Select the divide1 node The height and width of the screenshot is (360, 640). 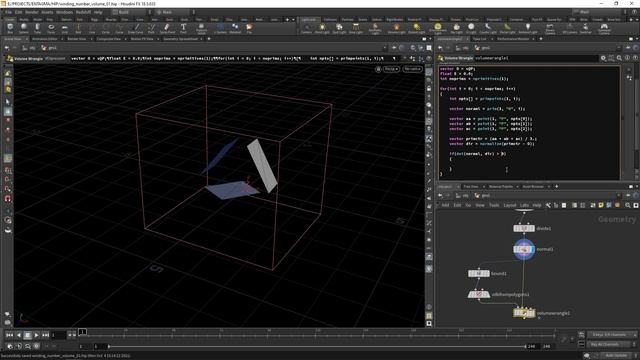(524, 229)
